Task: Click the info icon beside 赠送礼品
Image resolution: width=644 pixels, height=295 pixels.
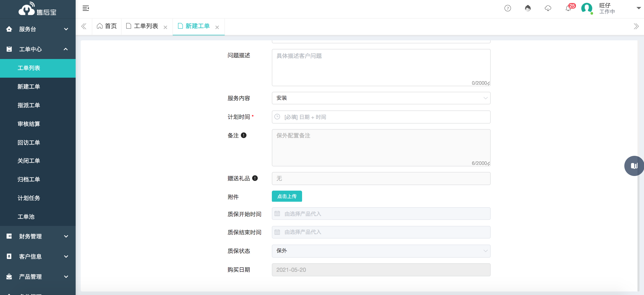Action: pos(255,178)
